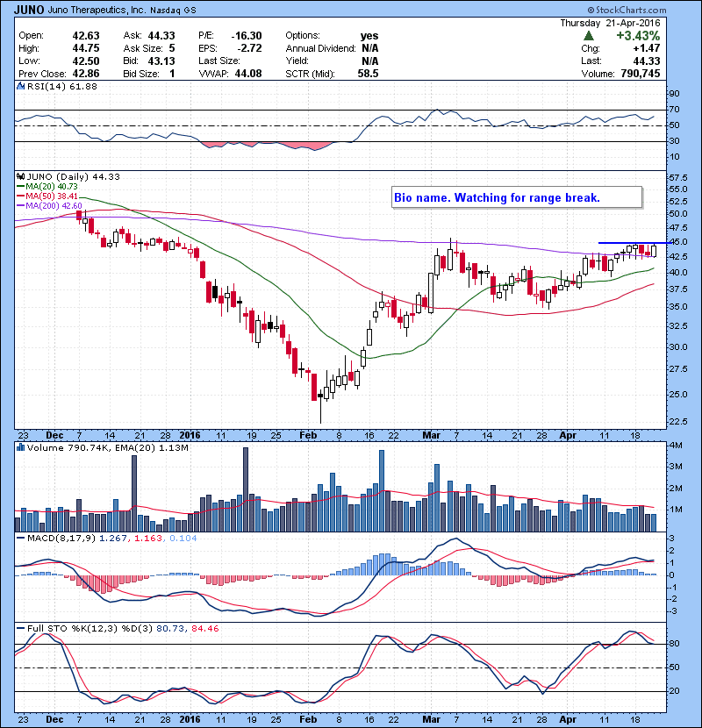Click the EPS value -2.72

pyautogui.click(x=249, y=48)
